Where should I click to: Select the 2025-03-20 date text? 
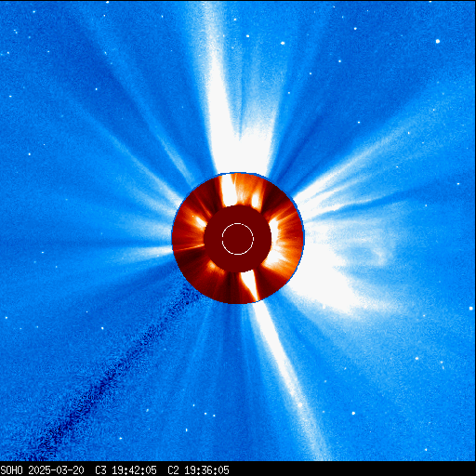(x=56, y=470)
